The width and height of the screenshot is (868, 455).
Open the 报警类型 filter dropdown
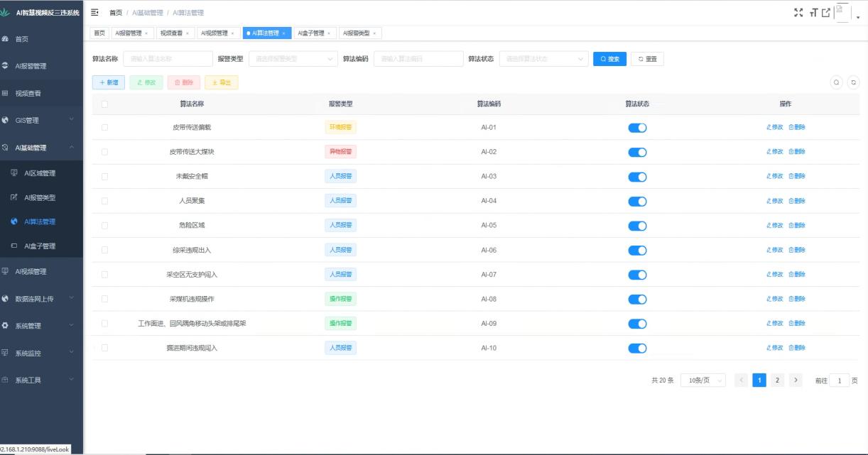point(293,59)
